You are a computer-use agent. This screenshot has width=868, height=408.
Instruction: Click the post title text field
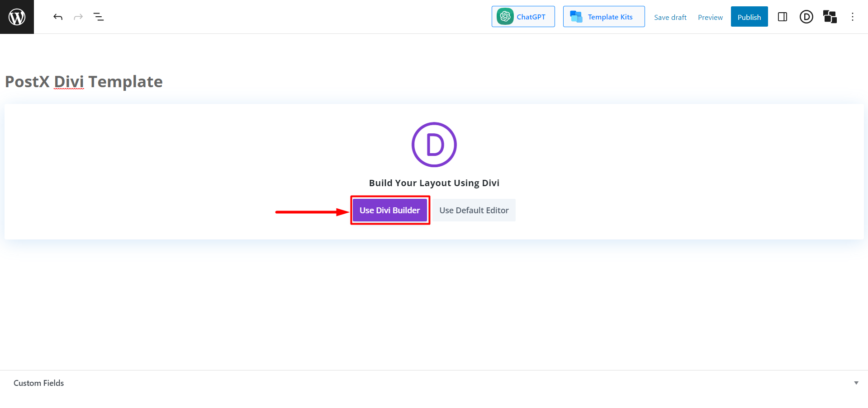pyautogui.click(x=83, y=81)
